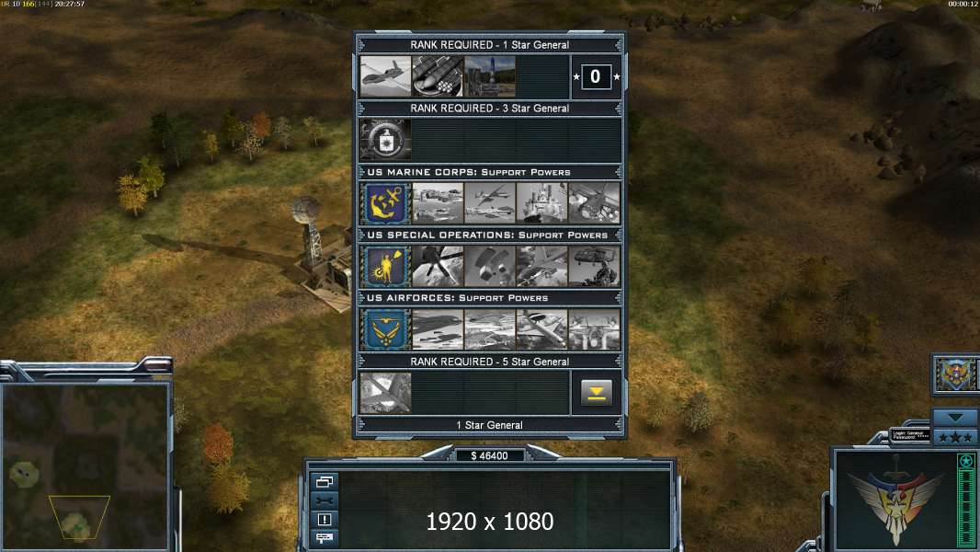Click the faction eagle badge at right edge
The height and width of the screenshot is (552, 980).
pos(955,374)
